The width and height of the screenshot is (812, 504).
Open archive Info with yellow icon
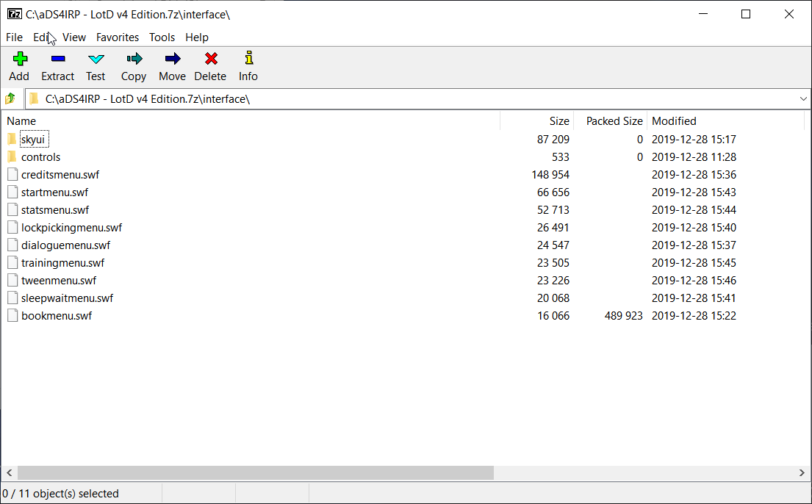click(248, 60)
